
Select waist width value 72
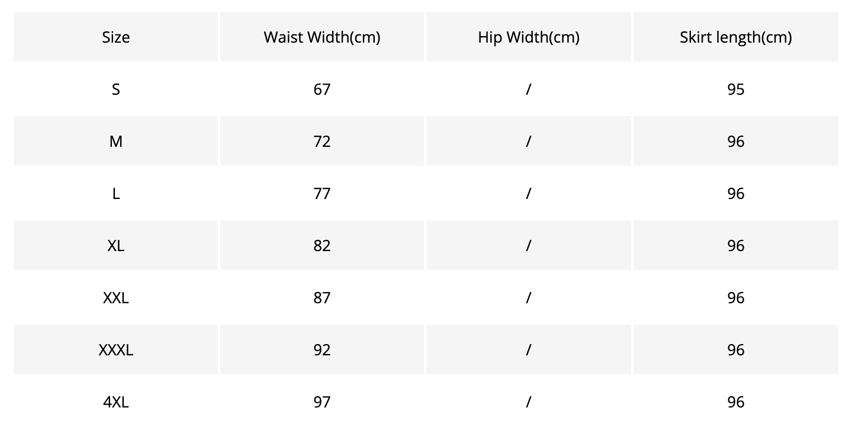[322, 141]
